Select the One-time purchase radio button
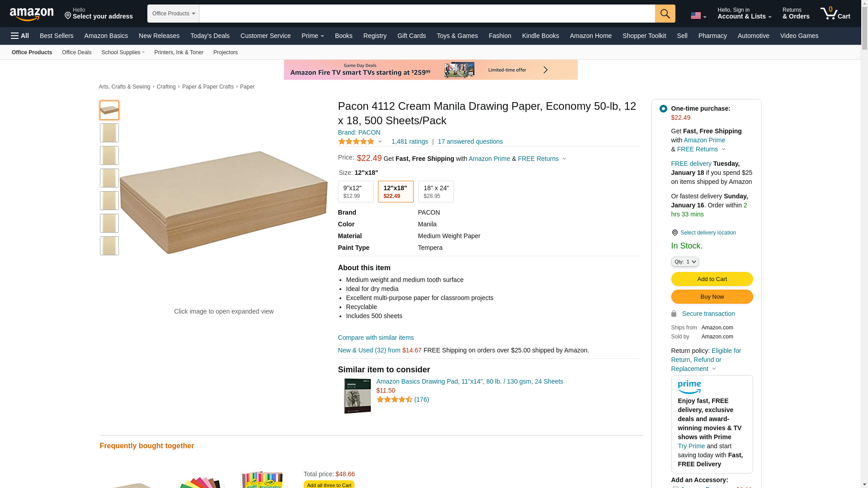 coord(663,109)
